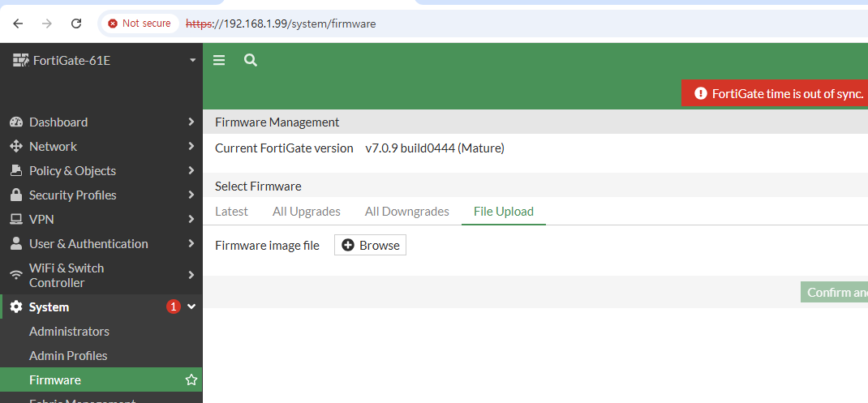The width and height of the screenshot is (868, 403).
Task: Open the Administrators page
Action: click(x=69, y=332)
